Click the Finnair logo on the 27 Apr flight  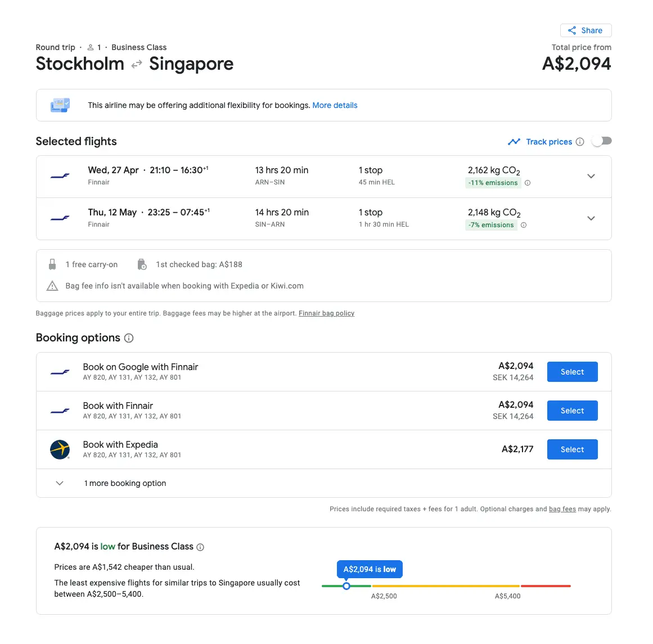60,176
